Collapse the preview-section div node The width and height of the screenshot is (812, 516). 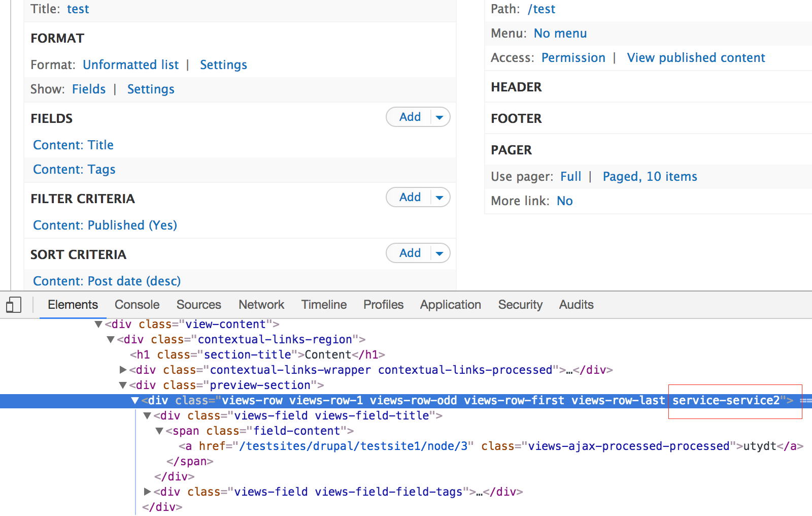[x=123, y=385]
